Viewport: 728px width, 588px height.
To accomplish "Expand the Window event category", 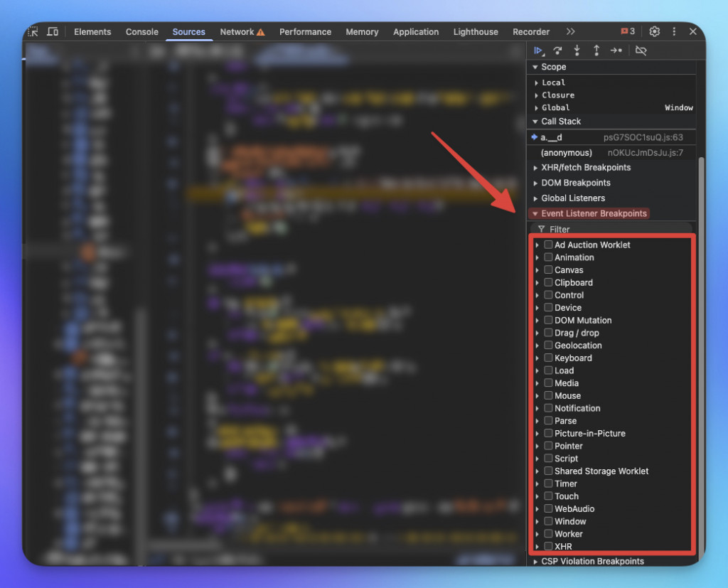I will 537,522.
